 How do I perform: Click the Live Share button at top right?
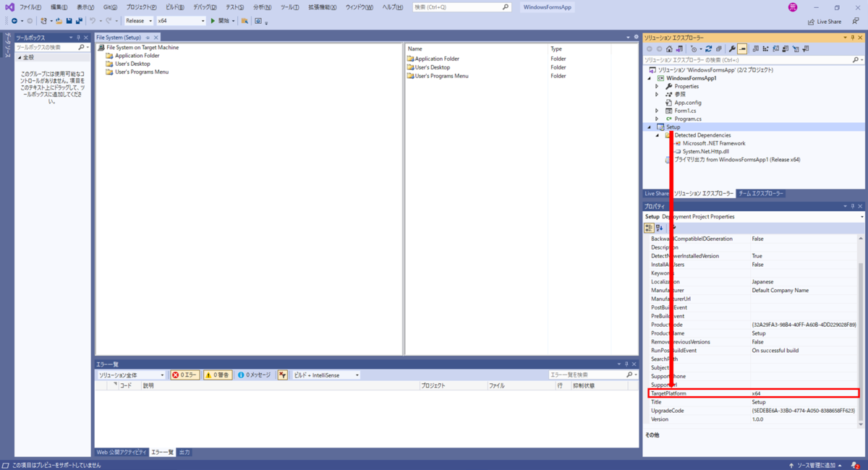pos(825,22)
